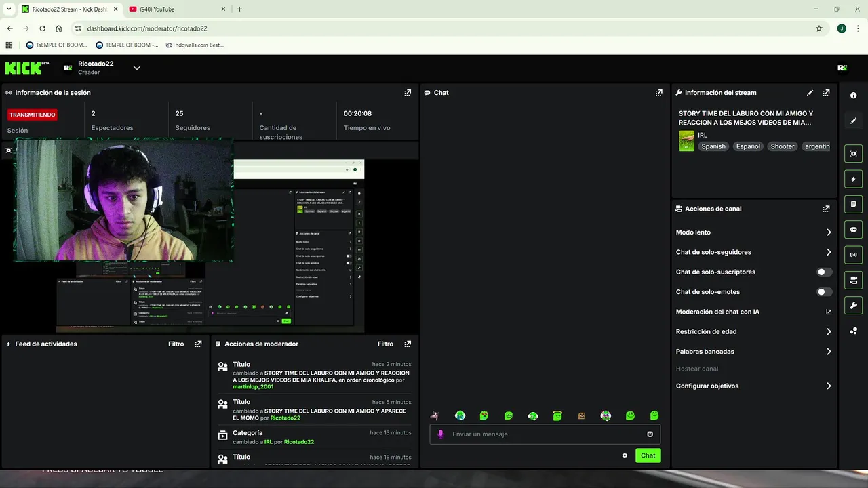
Task: Open a new browser tab
Action: [239, 9]
